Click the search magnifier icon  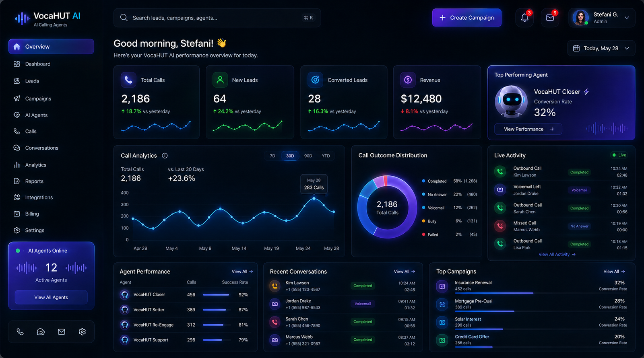pyautogui.click(x=124, y=18)
